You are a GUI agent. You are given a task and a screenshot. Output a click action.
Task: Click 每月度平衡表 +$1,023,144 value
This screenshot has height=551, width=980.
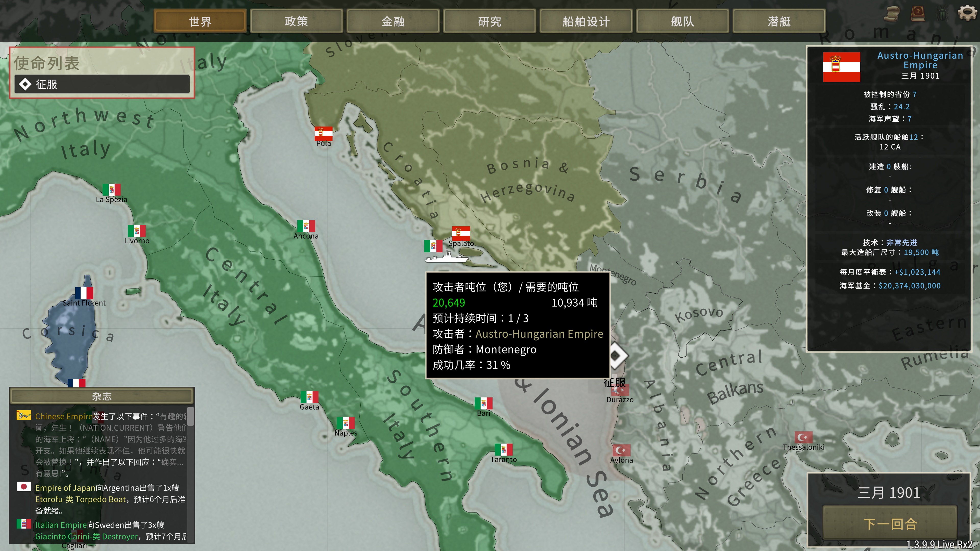(917, 272)
